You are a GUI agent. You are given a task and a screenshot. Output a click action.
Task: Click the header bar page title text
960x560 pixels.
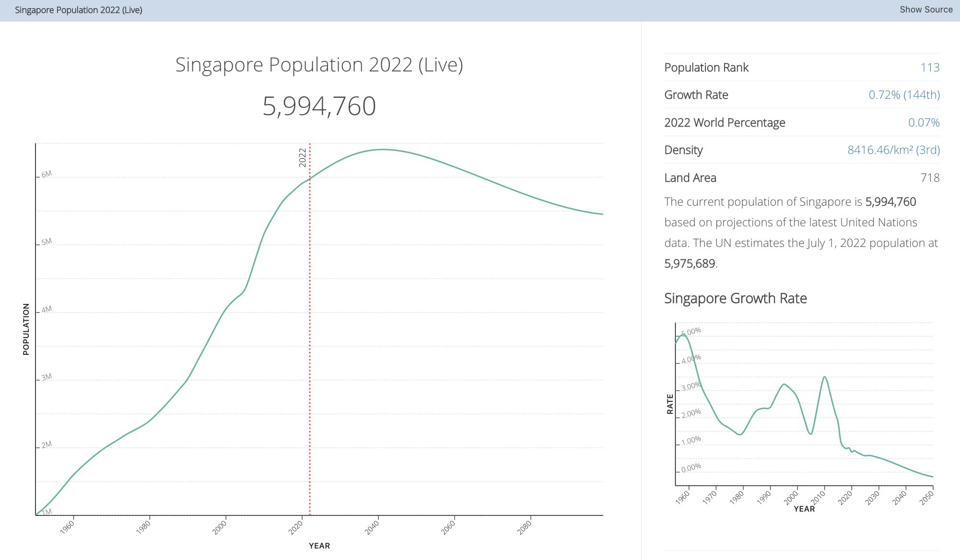[x=78, y=10]
